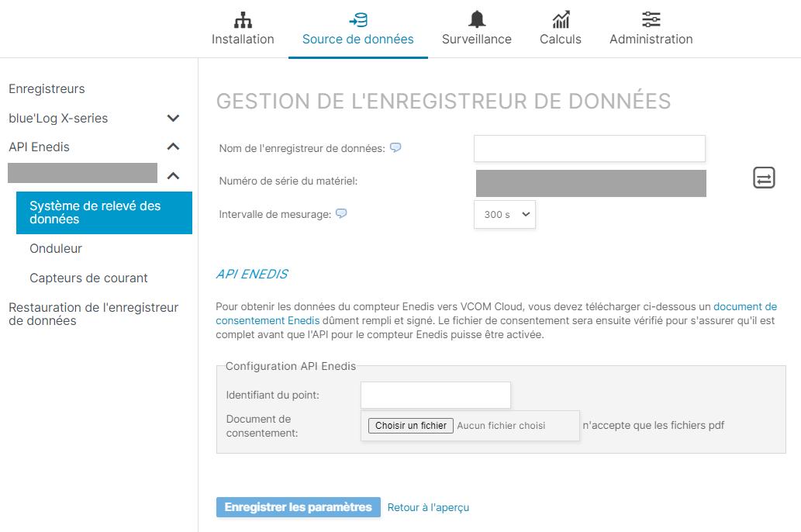Click the tooltip bubble beside Intervalle de mesurage
Viewport: 801px width, 532px height.
point(340,213)
